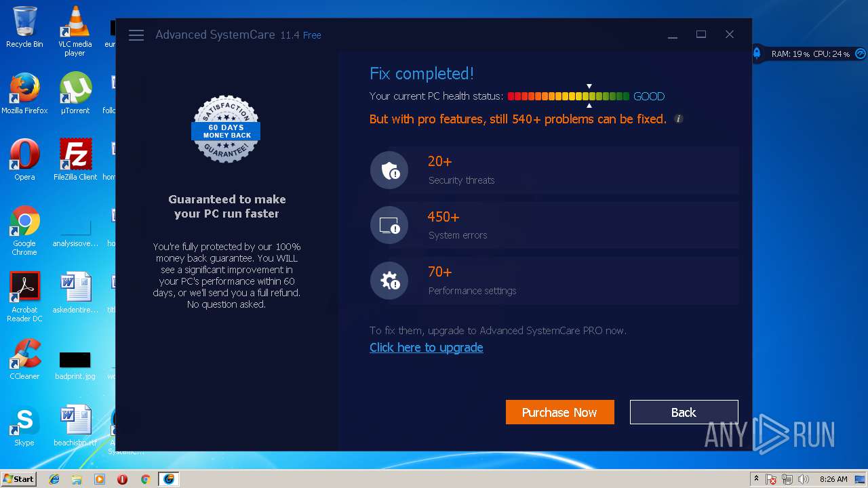The height and width of the screenshot is (488, 868).
Task: Open the hamburger menu in Advanced SystemCare
Action: (136, 35)
